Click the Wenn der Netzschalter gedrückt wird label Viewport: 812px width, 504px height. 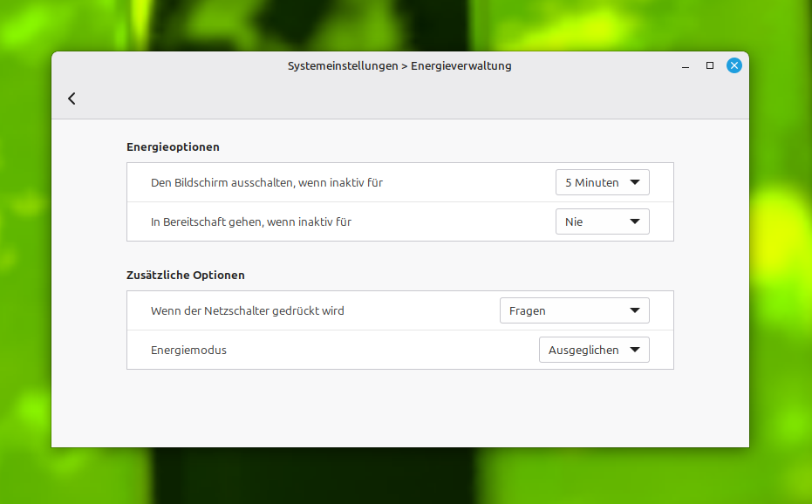click(x=247, y=310)
